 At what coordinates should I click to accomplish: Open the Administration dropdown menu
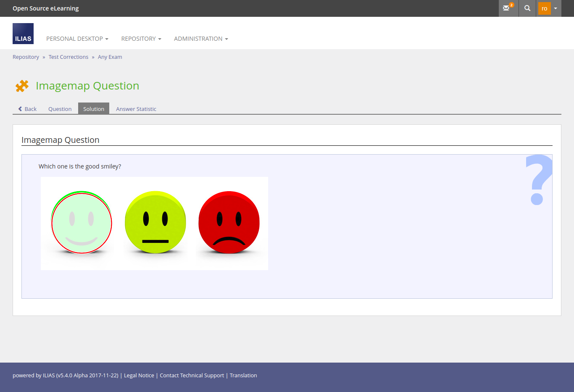[x=201, y=39]
